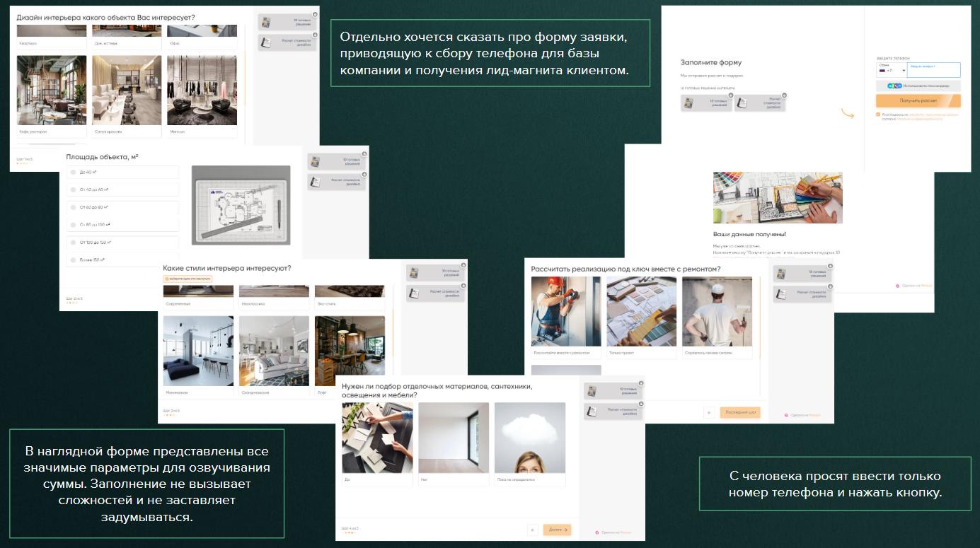This screenshot has width=980, height=548.
Task: Click the 'Шаг 3 из 5' step indicator
Action: point(171,410)
